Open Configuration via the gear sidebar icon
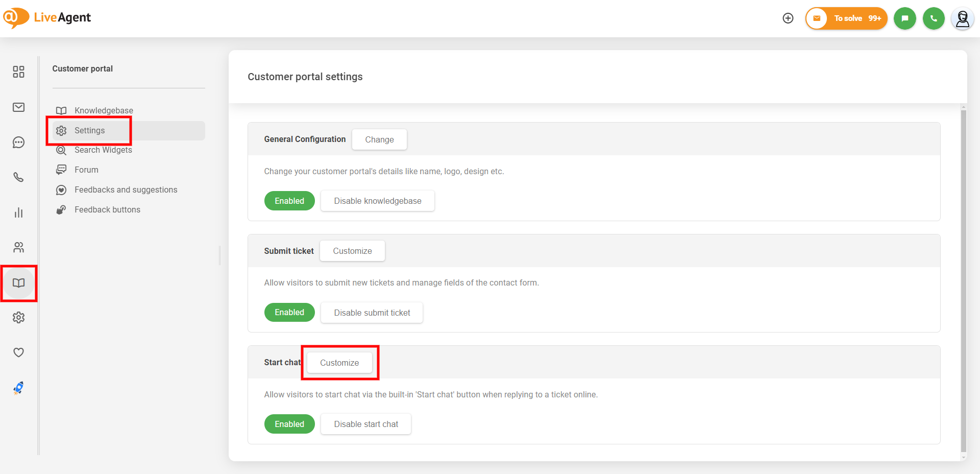Screen dimensions: 980x474 (x=19, y=318)
